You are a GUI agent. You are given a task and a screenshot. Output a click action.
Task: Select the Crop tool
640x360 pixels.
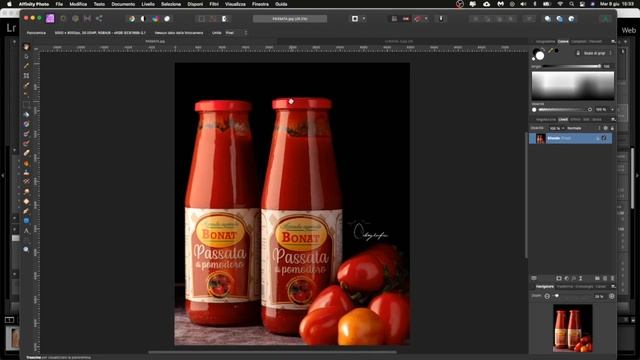[x=27, y=76]
